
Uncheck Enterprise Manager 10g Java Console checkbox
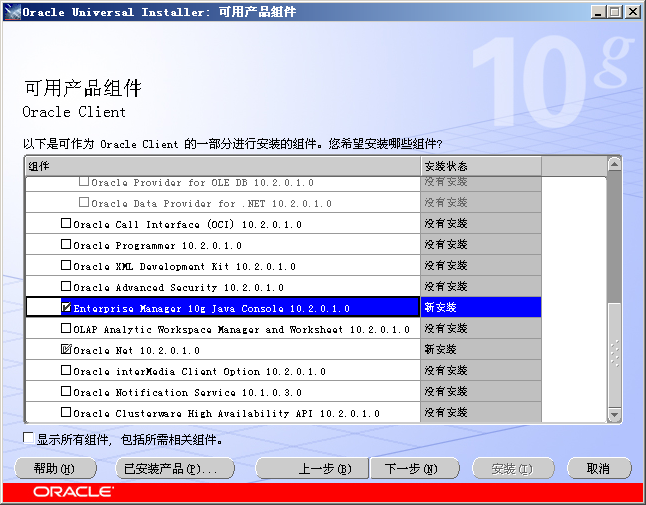66,307
